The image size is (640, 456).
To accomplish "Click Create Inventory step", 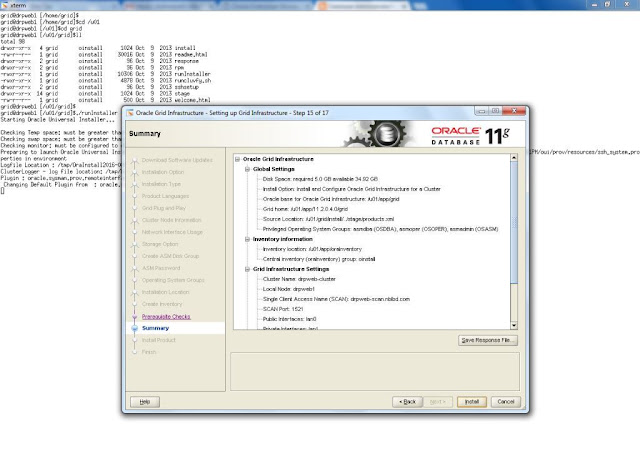I will click(162, 304).
